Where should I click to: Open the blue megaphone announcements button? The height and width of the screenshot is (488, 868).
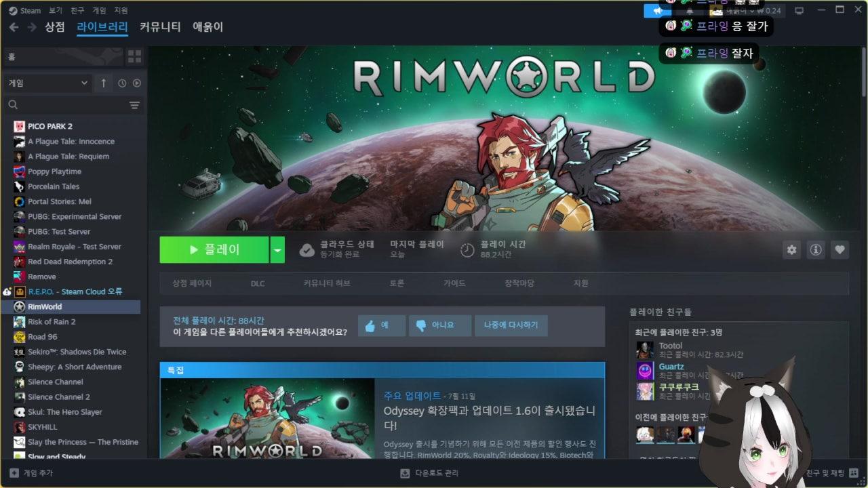[x=657, y=10]
